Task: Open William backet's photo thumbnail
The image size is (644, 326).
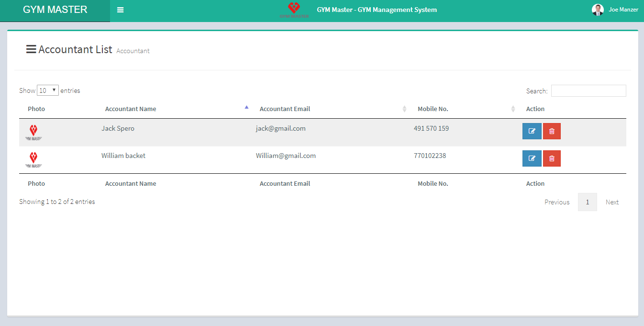Action: coord(33,159)
